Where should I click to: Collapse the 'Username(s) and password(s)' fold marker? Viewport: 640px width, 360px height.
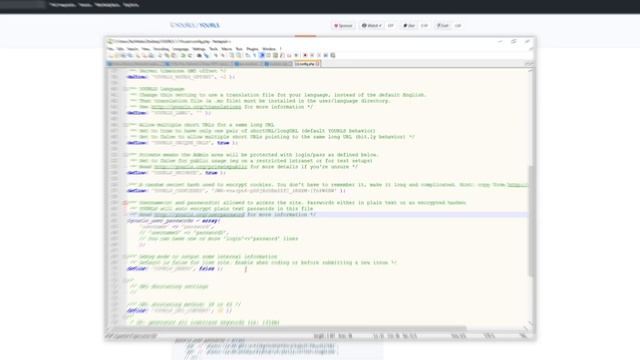coord(125,203)
